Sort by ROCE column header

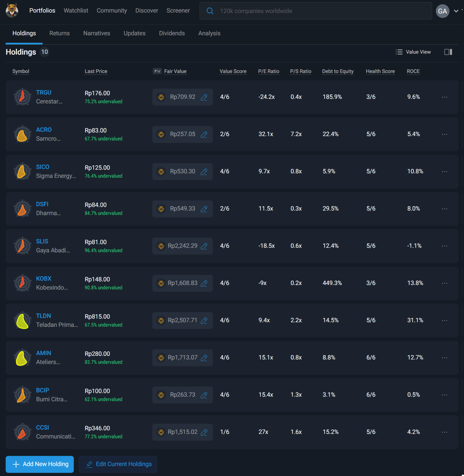pyautogui.click(x=413, y=71)
